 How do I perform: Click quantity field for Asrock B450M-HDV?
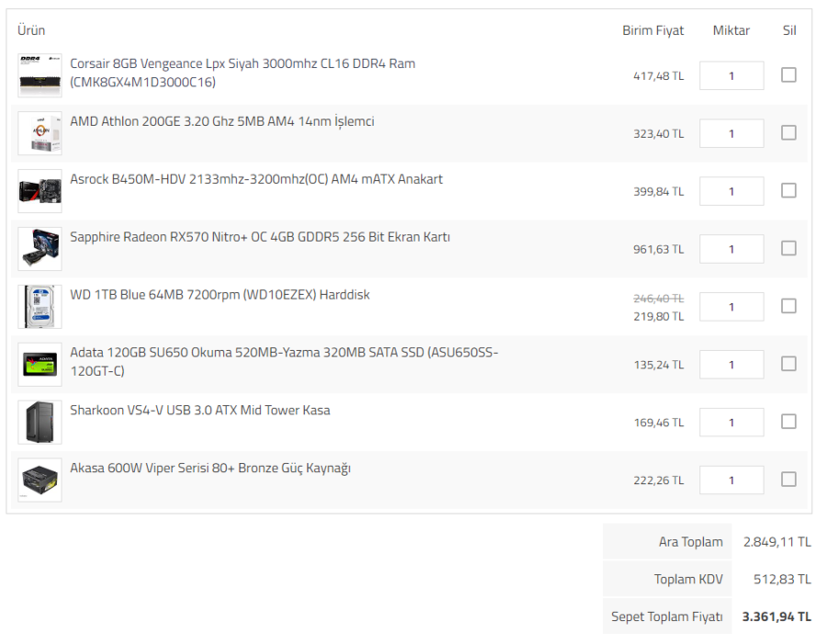[731, 191]
